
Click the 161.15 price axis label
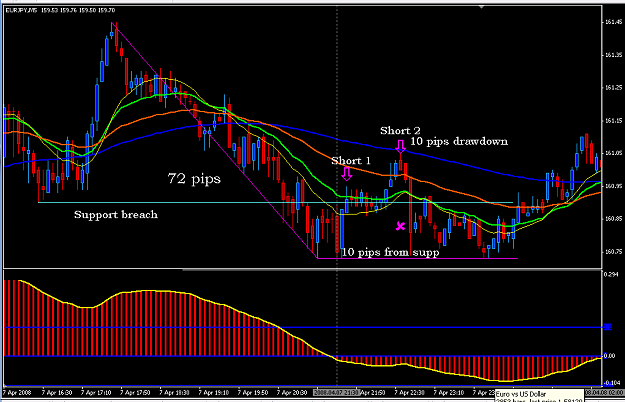[612, 120]
